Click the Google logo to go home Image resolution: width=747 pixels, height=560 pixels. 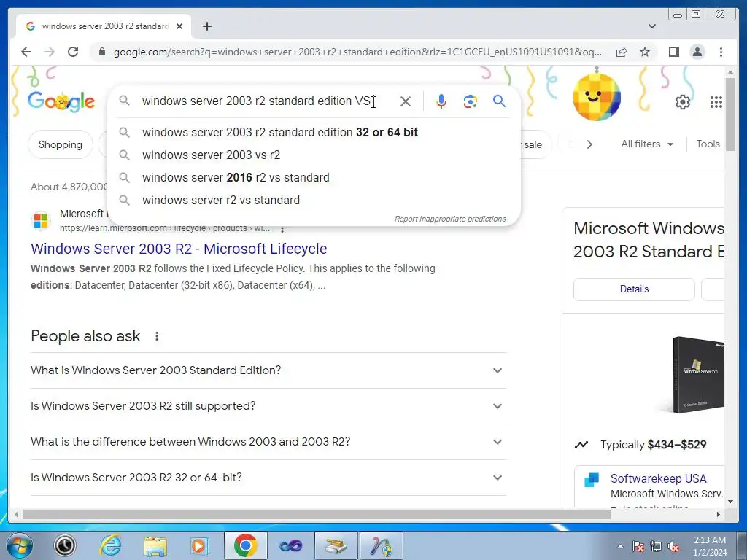(61, 101)
